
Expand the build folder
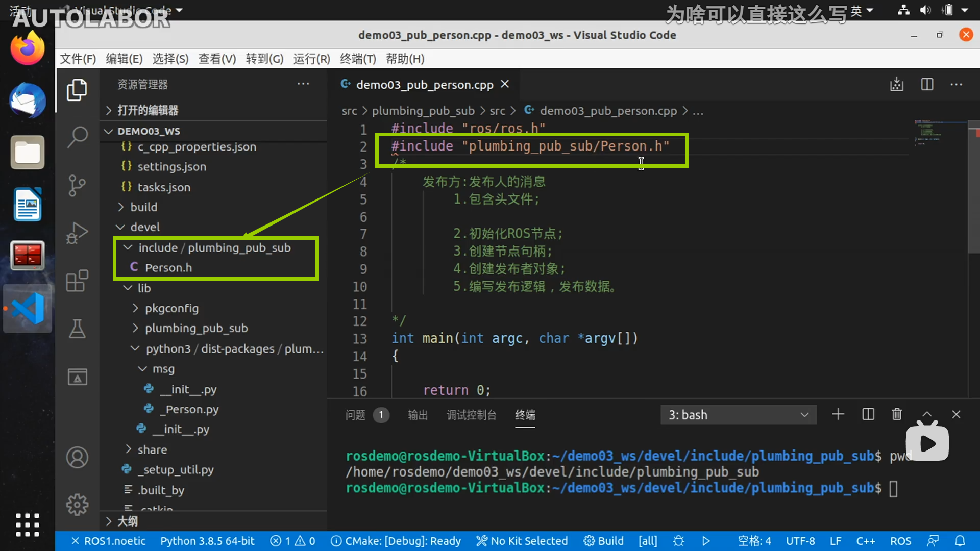[x=143, y=207]
